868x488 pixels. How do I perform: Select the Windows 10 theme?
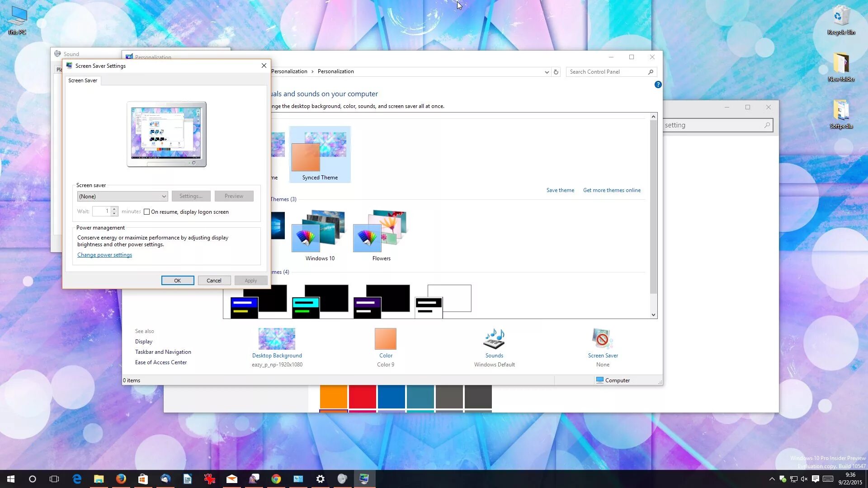[320, 235]
